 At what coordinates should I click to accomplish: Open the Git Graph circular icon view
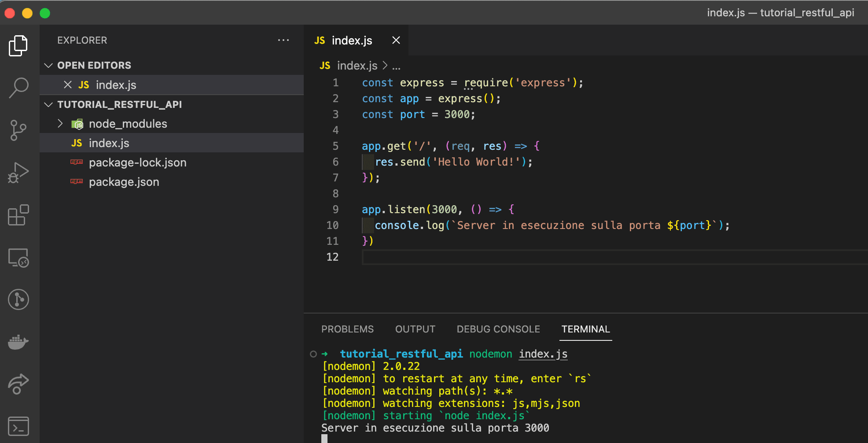point(18,299)
